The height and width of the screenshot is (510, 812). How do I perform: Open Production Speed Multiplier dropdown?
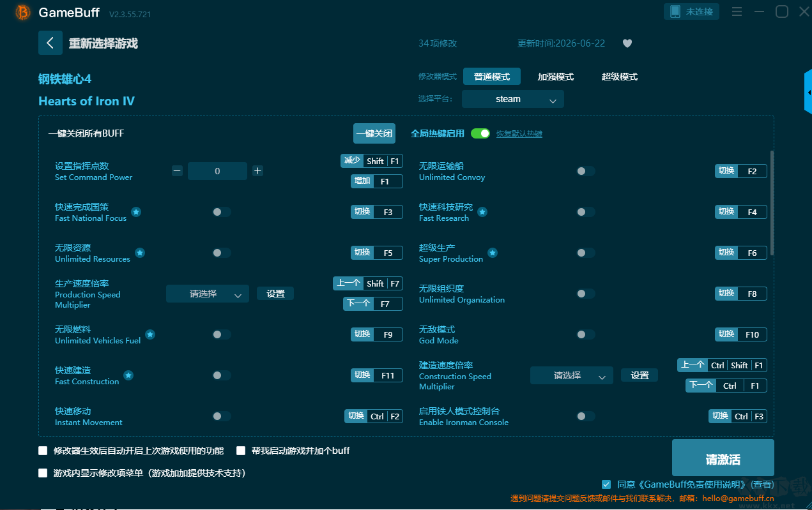208,294
